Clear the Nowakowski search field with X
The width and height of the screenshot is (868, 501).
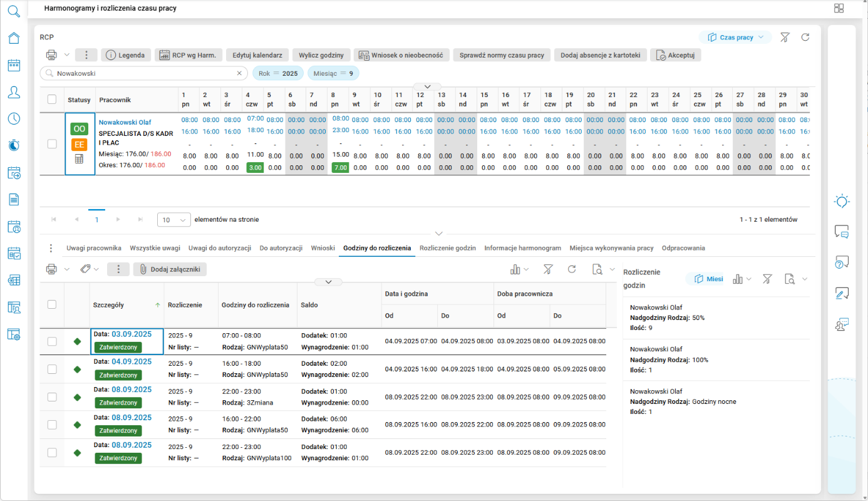point(239,73)
